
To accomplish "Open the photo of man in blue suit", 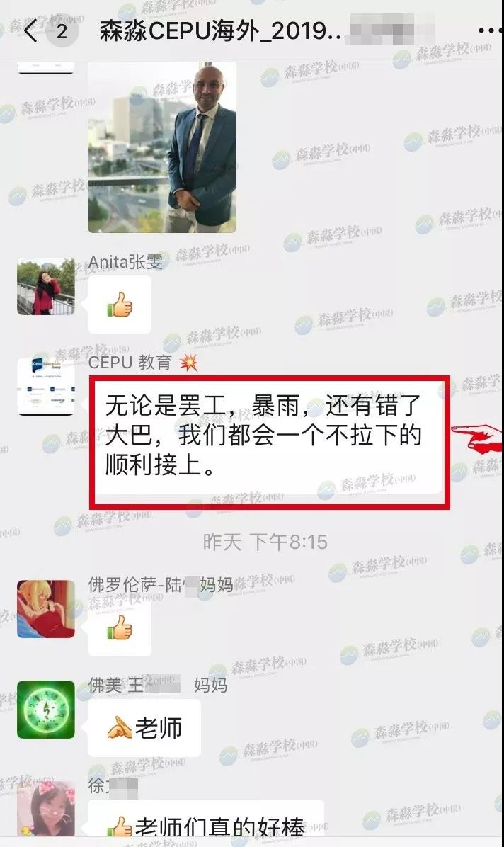I will coord(162,147).
